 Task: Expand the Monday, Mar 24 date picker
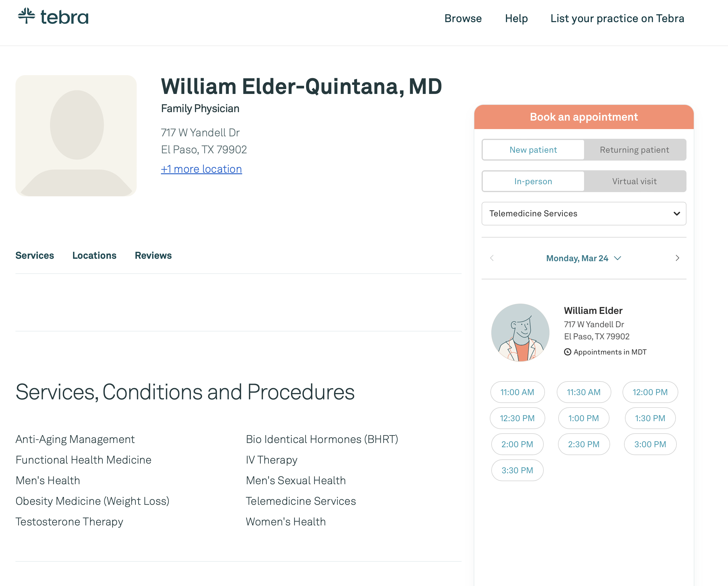coord(583,258)
